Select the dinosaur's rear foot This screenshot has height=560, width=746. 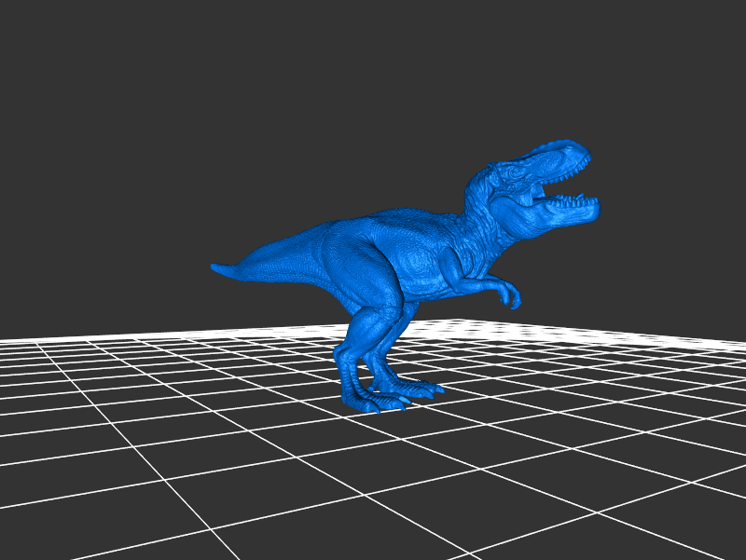[x=373, y=403]
